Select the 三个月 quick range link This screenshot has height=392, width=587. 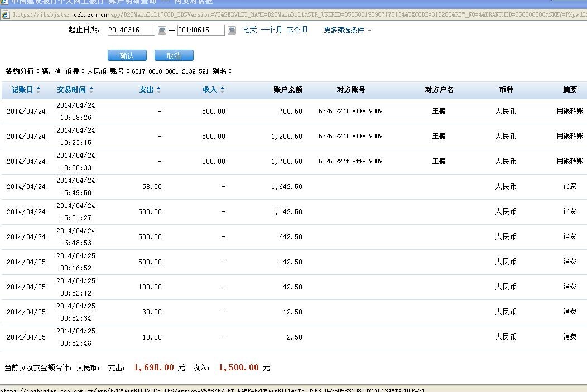coord(297,30)
